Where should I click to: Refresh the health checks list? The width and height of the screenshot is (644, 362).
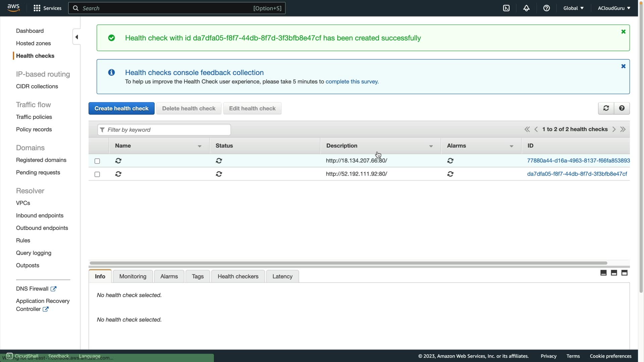coord(606,108)
